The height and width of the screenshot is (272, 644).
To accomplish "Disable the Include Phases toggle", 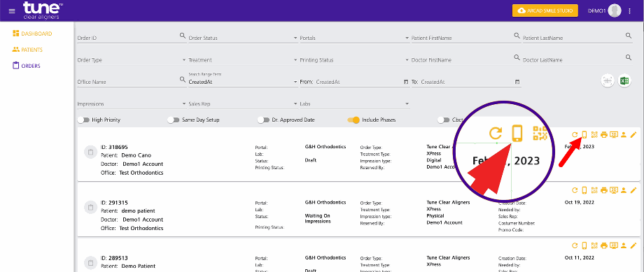I will click(353, 120).
